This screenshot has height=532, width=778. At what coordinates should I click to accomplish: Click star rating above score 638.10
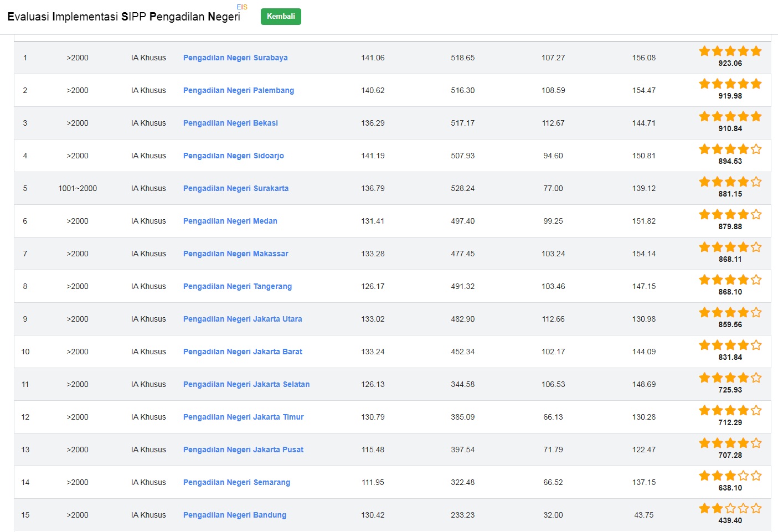coord(730,476)
